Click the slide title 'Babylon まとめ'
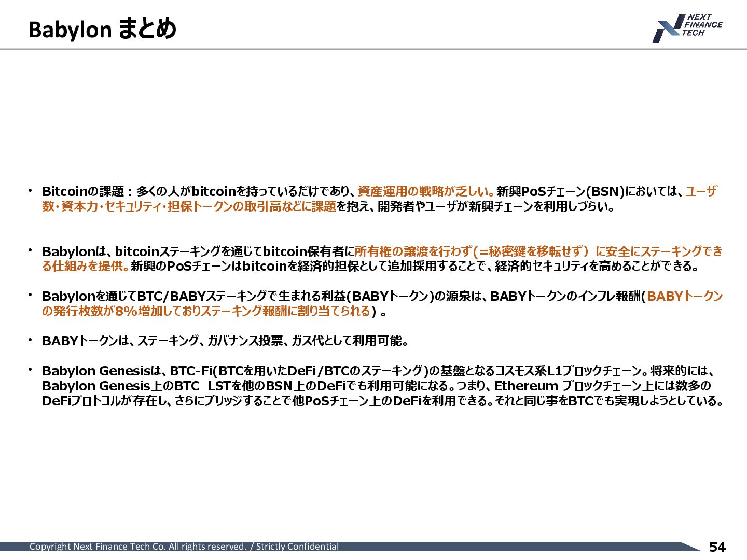The width and height of the screenshot is (747, 560). [x=102, y=29]
